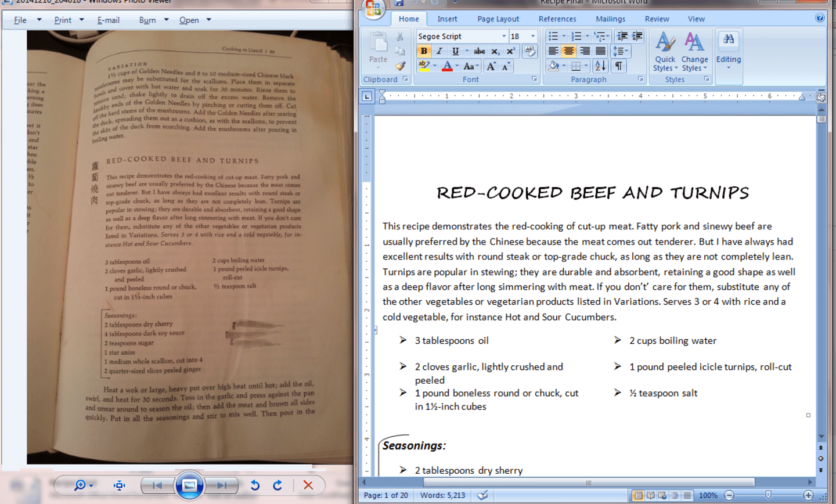Switch to the References tab
Image resolution: width=836 pixels, height=504 pixels.
pyautogui.click(x=557, y=19)
